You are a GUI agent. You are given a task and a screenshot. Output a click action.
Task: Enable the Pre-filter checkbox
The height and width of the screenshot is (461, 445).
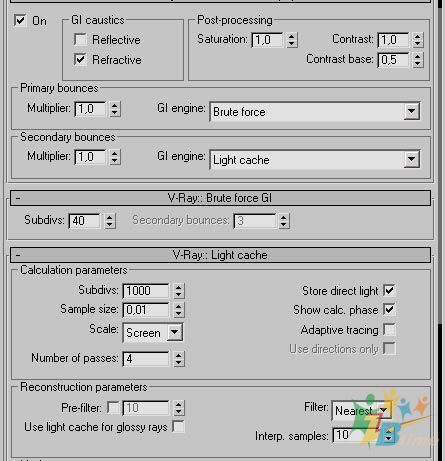pyautogui.click(x=113, y=407)
